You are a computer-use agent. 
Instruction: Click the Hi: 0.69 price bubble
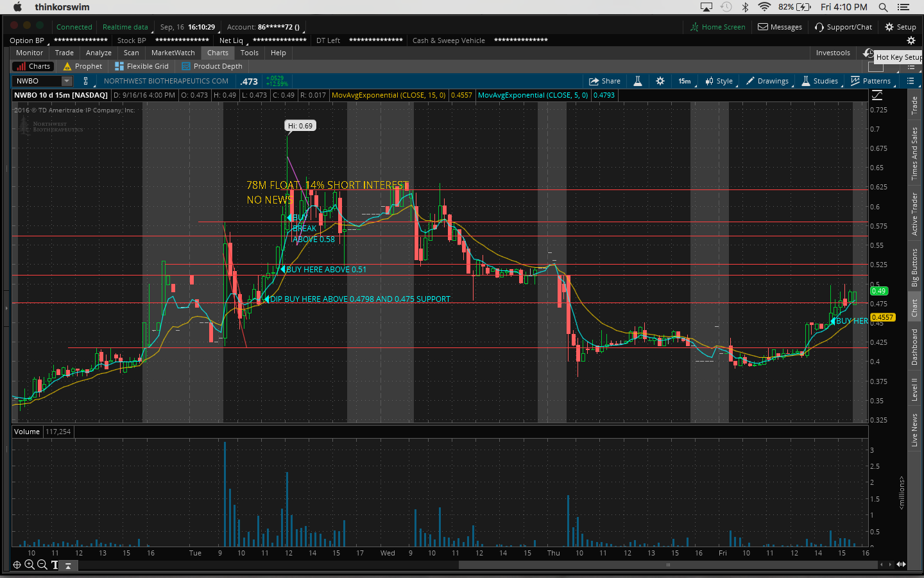[300, 126]
